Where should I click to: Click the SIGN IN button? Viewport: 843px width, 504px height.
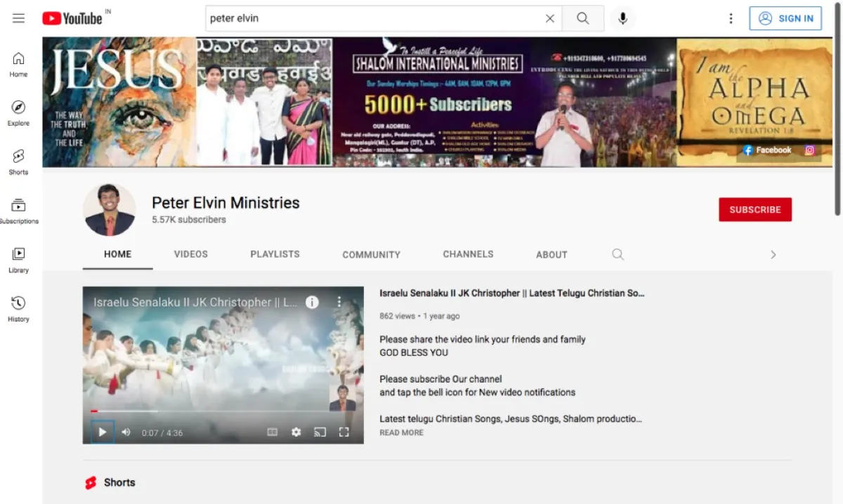785,18
